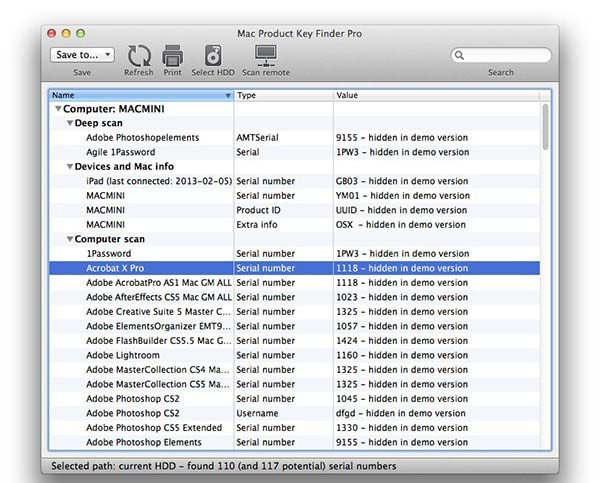Select the Adobe ElementsOrganizer EMT9 row

coord(295,326)
